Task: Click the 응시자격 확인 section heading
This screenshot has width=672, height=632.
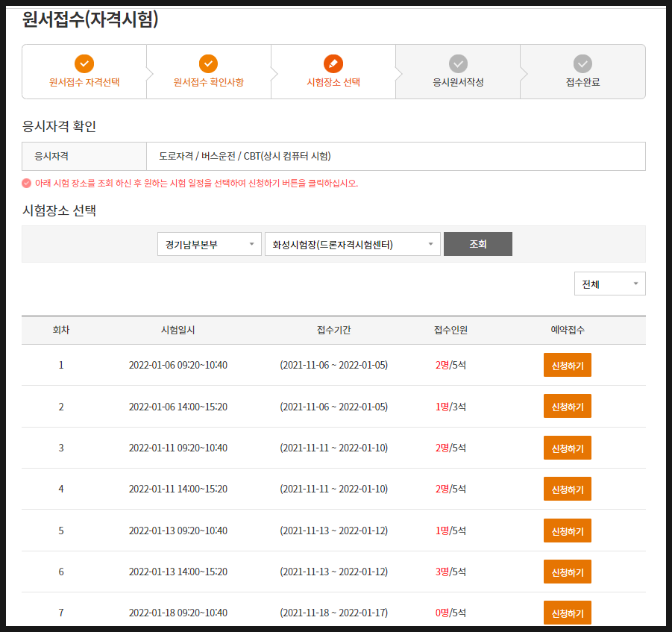Action: pyautogui.click(x=59, y=126)
